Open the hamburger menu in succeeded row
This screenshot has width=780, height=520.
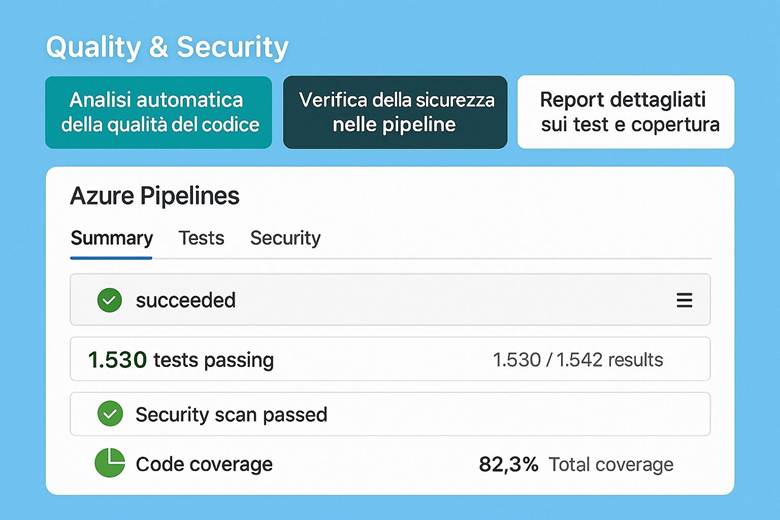click(684, 300)
